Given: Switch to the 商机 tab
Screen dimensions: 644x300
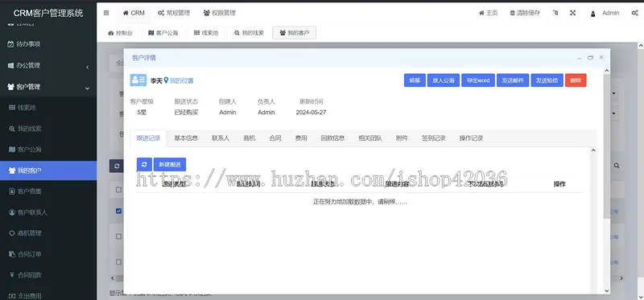Looking at the screenshot, I should coord(250,138).
